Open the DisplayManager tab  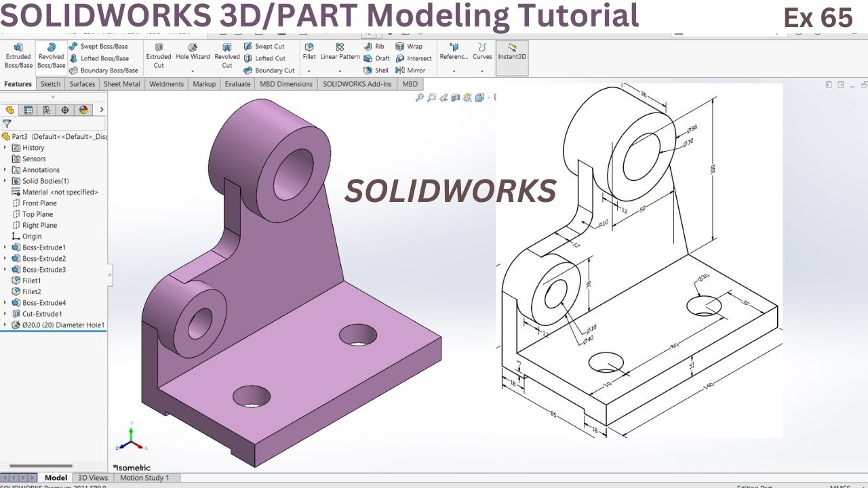pyautogui.click(x=83, y=110)
